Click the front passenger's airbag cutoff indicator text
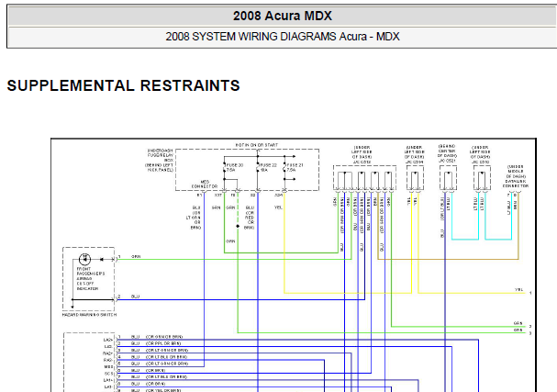 pyautogui.click(x=91, y=279)
